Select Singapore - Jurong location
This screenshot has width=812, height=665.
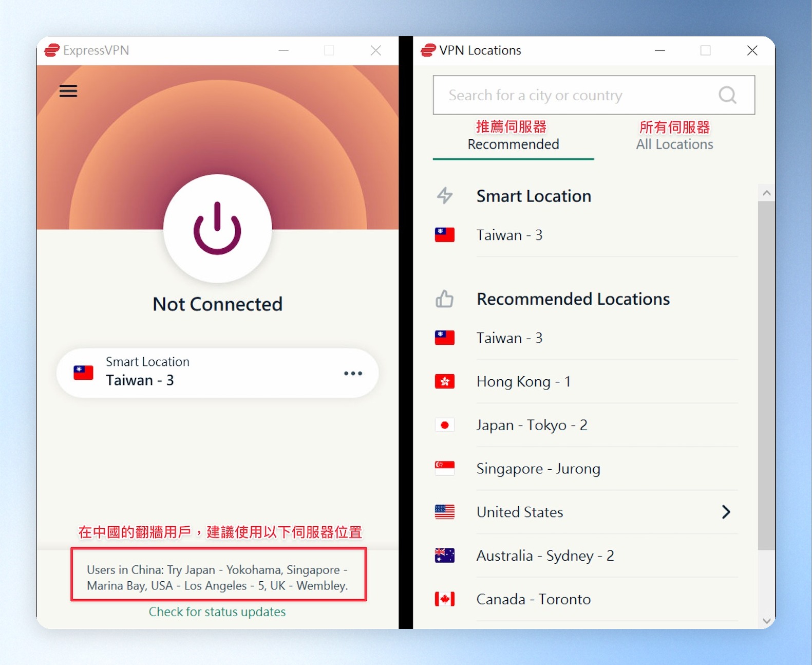point(586,468)
